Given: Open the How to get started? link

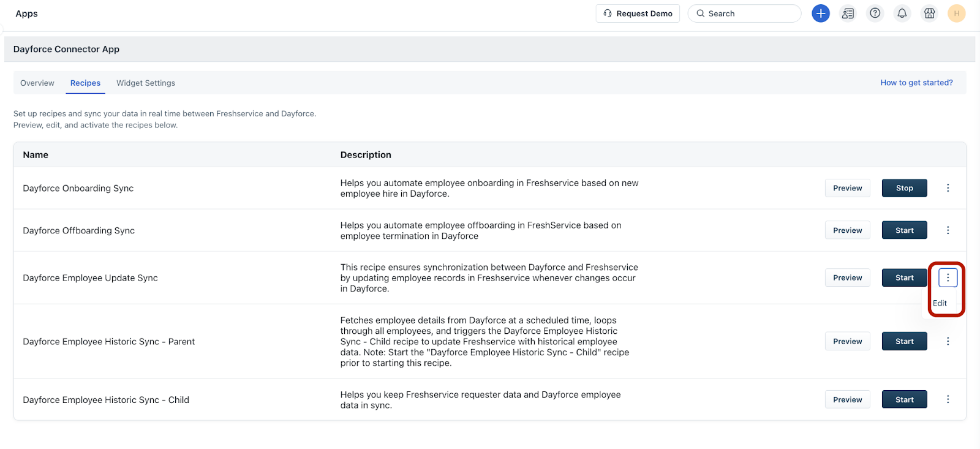Looking at the screenshot, I should tap(916, 83).
